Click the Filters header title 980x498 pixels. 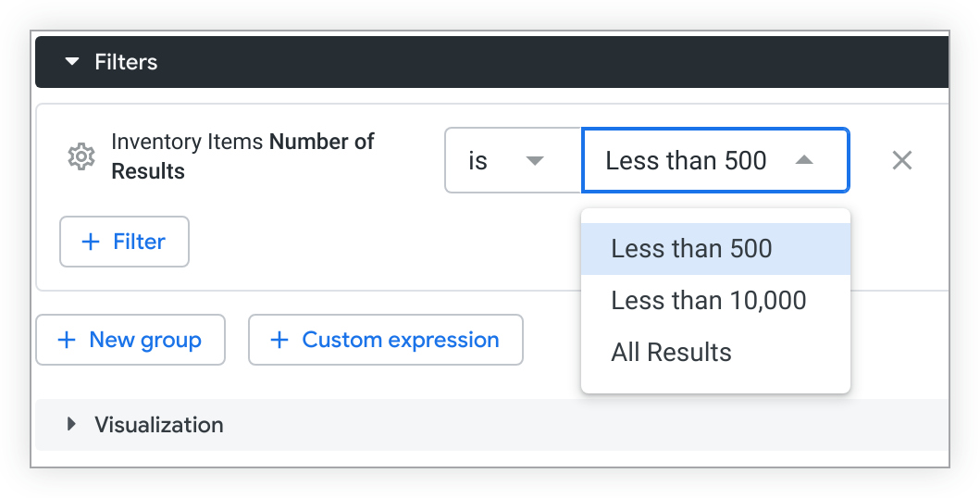click(x=126, y=62)
